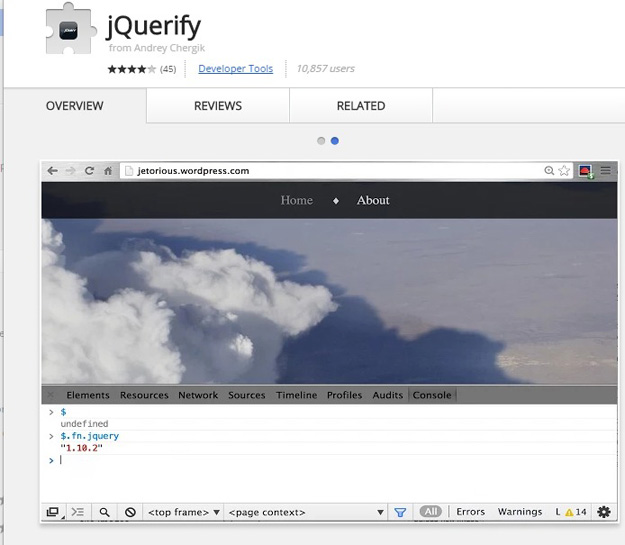Viewport: 625px width, 545px height.
Task: Open the Chrome hamburger menu
Action: (605, 171)
